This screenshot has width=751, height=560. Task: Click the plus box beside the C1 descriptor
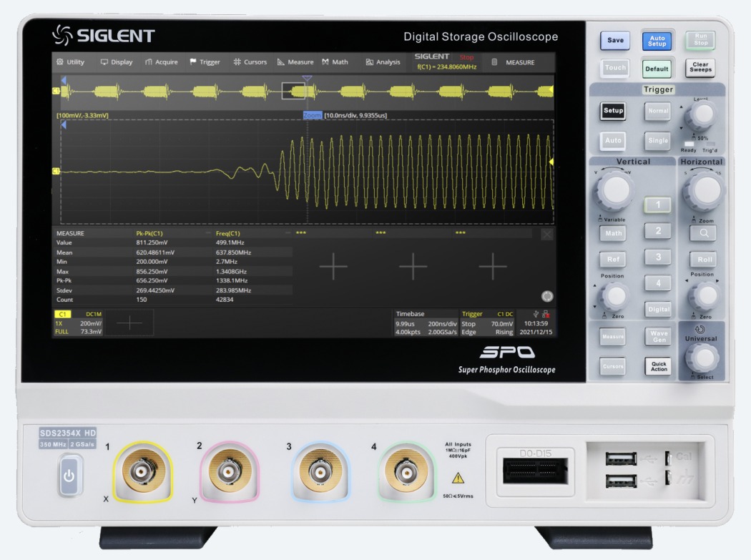point(129,323)
